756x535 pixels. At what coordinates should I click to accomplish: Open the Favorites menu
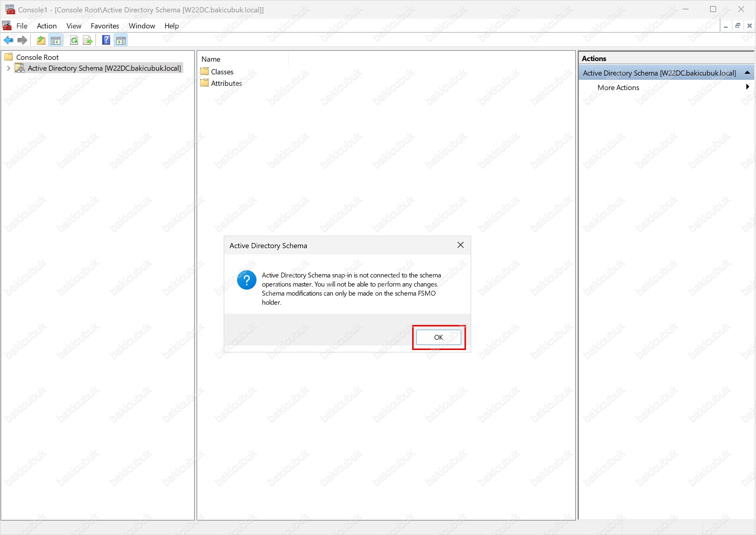pos(105,26)
